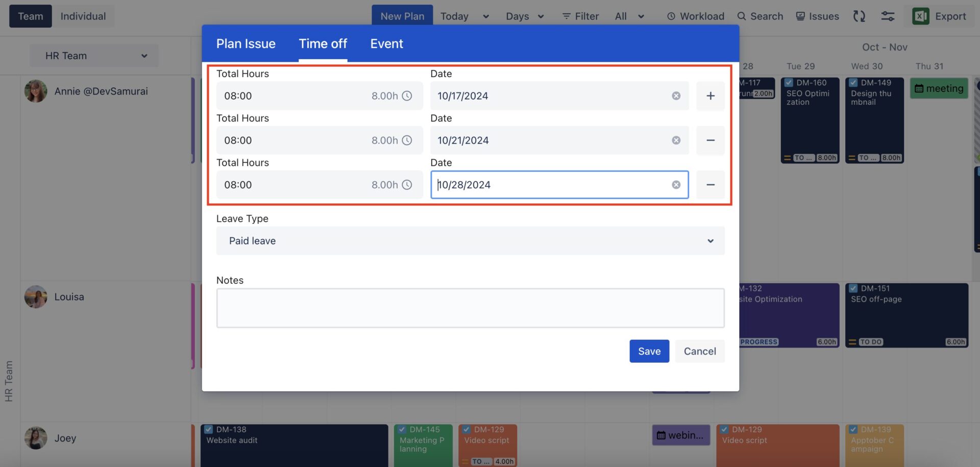Save the time off entry
This screenshot has height=467, width=980.
[x=649, y=351]
